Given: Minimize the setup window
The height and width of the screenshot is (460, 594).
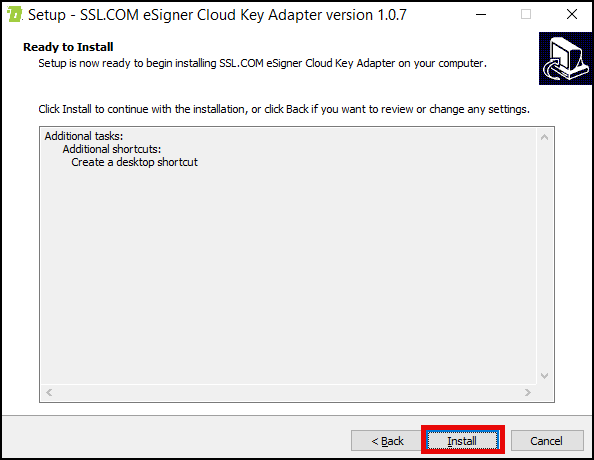Looking at the screenshot, I should [x=481, y=15].
